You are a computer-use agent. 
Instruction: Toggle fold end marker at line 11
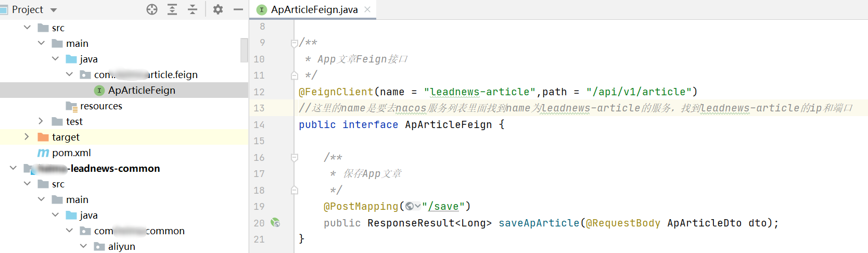(x=295, y=75)
